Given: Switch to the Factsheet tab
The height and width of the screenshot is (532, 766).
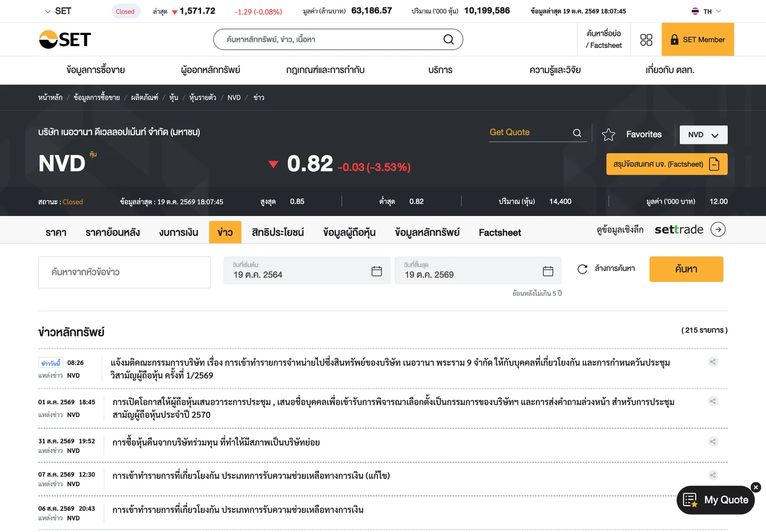Looking at the screenshot, I should [x=500, y=232].
